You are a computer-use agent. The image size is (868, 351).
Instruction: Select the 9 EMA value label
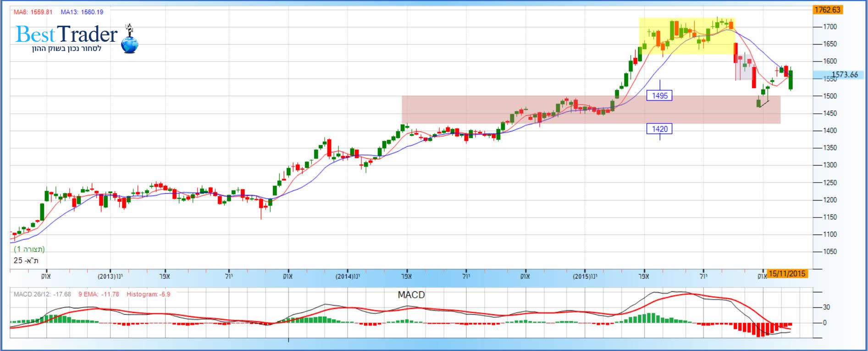[99, 294]
